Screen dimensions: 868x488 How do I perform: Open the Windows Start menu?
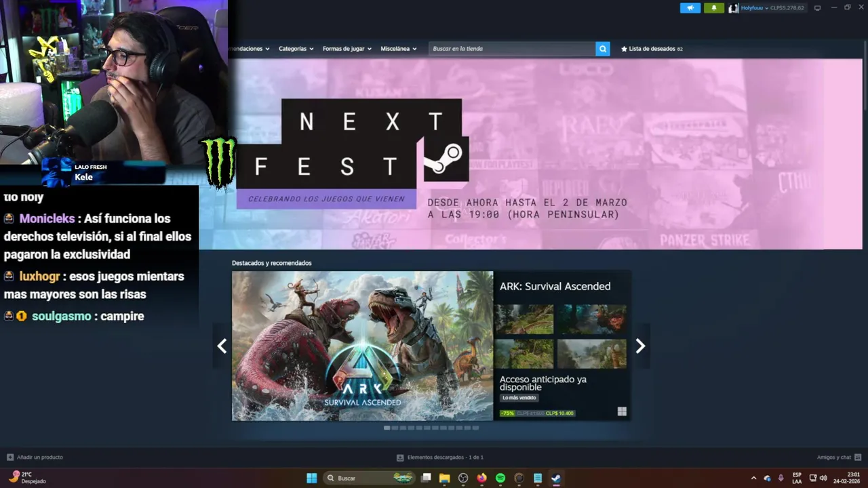(x=311, y=478)
